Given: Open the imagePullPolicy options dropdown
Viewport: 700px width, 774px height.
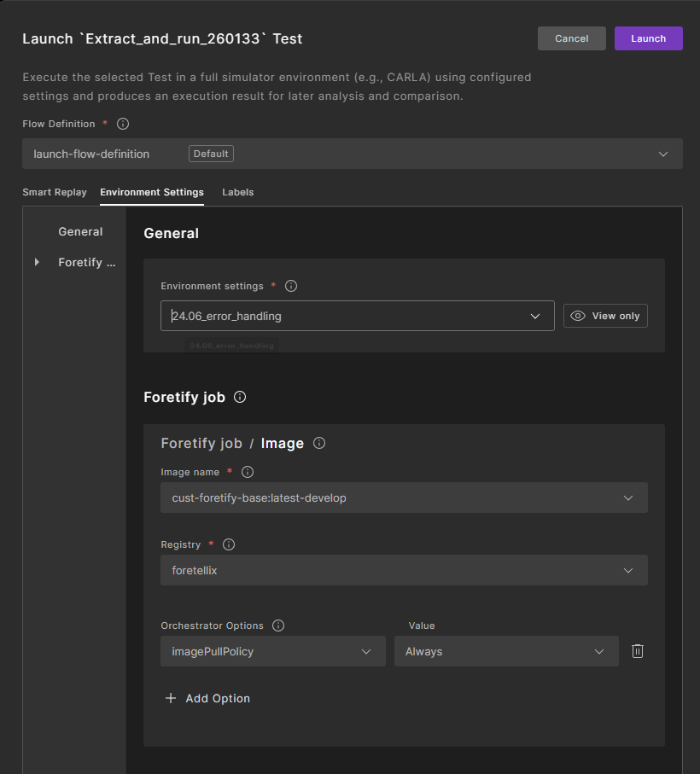Looking at the screenshot, I should (x=272, y=651).
